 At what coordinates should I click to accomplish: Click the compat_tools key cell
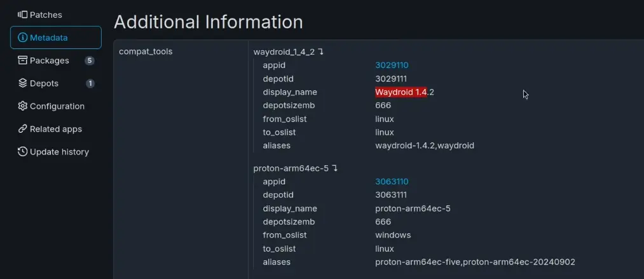coord(146,51)
